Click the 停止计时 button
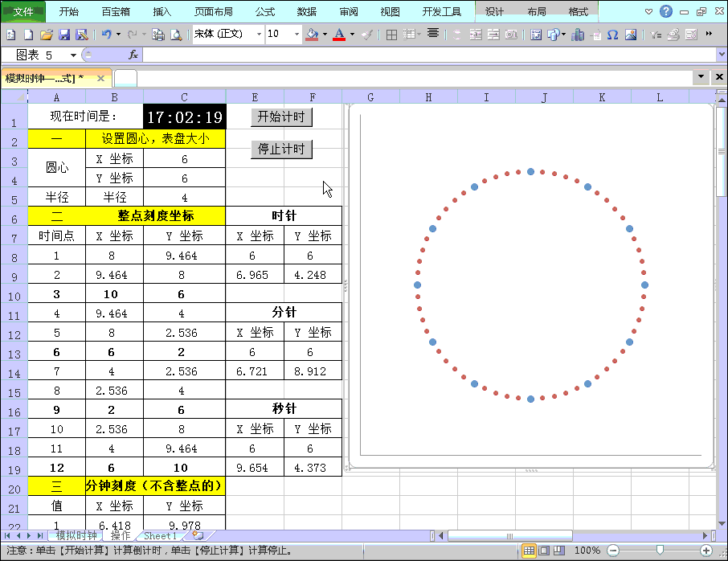728x561 pixels. click(281, 149)
